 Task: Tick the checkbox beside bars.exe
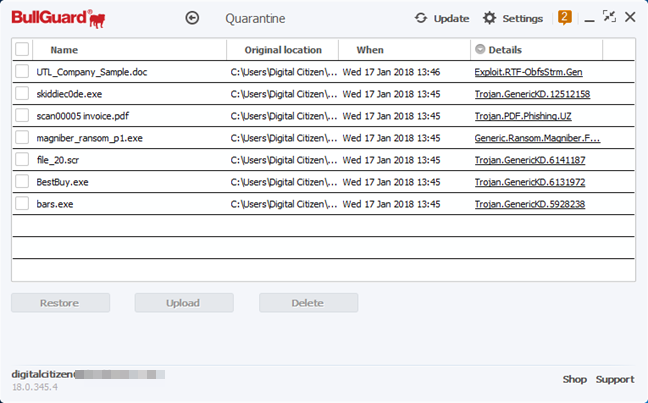(x=22, y=204)
